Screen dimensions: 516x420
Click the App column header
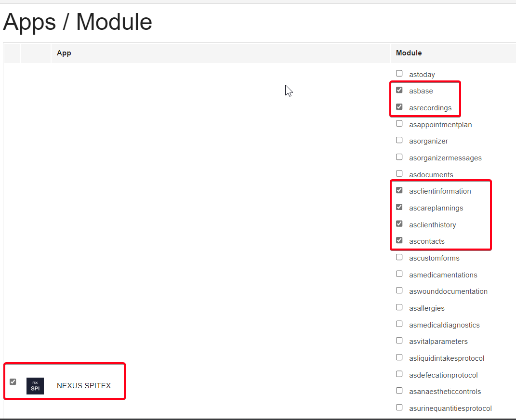click(64, 53)
